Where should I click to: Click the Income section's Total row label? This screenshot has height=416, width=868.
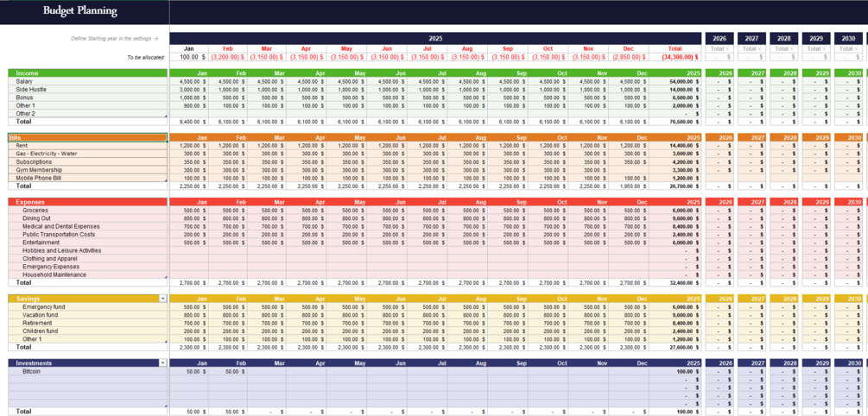coord(24,121)
